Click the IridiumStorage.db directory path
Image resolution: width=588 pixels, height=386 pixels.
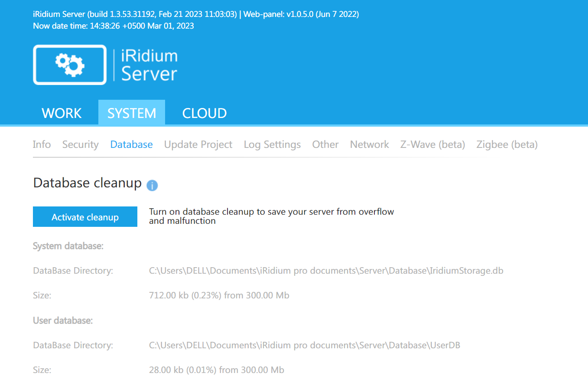(326, 271)
